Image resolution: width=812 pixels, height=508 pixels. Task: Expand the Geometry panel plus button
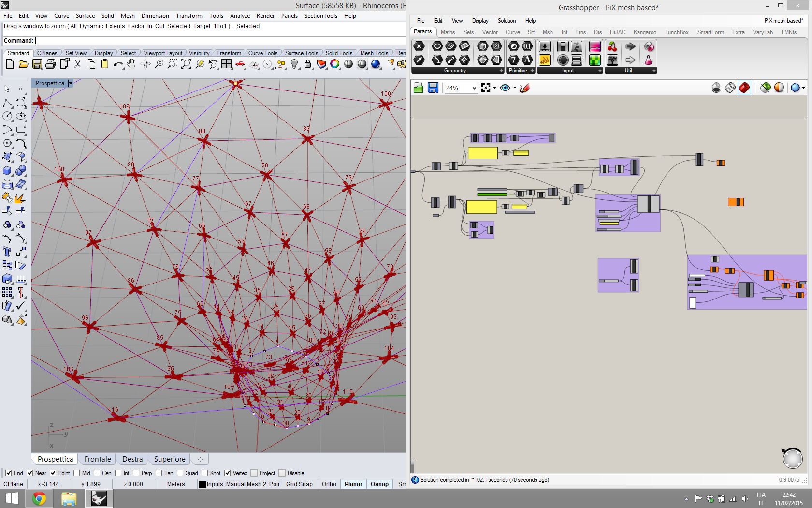[x=501, y=71]
